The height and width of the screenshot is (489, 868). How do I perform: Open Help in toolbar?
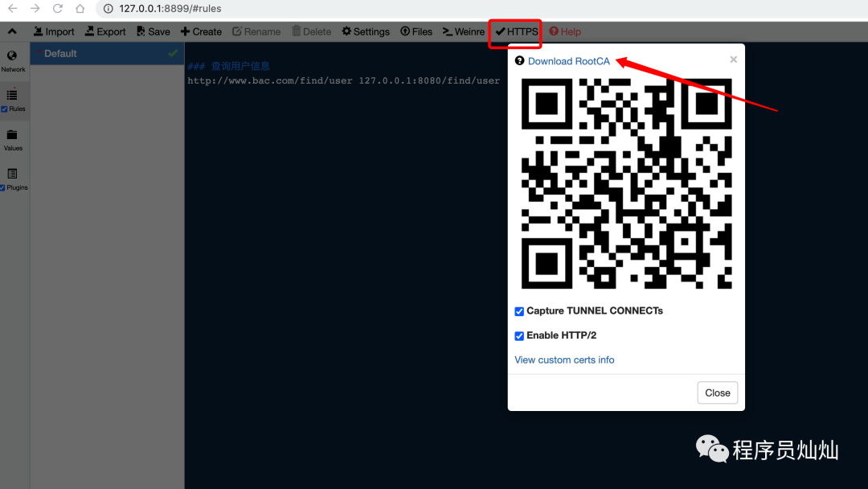(565, 31)
